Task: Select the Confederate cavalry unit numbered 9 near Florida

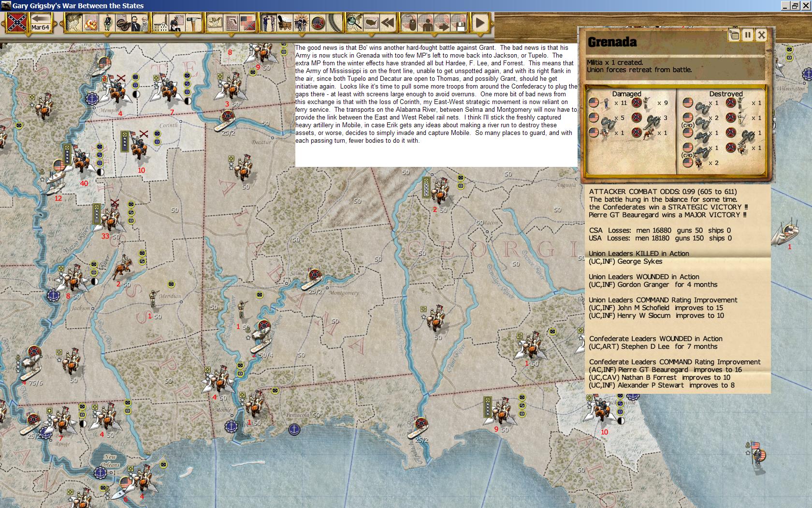Action: [502, 409]
